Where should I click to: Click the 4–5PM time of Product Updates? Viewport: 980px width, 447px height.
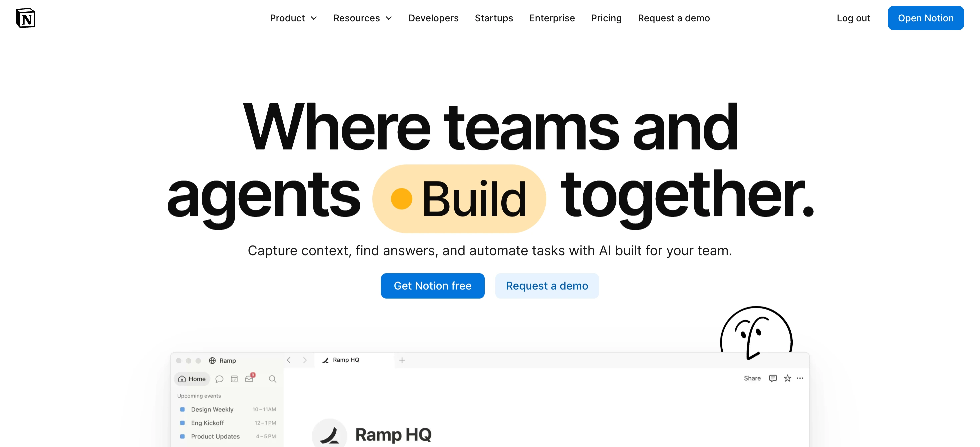pyautogui.click(x=266, y=436)
